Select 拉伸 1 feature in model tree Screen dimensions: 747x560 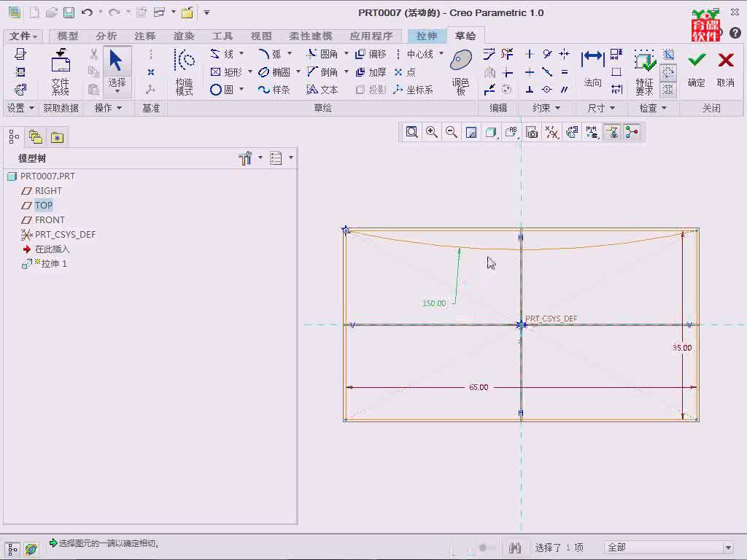(54, 264)
